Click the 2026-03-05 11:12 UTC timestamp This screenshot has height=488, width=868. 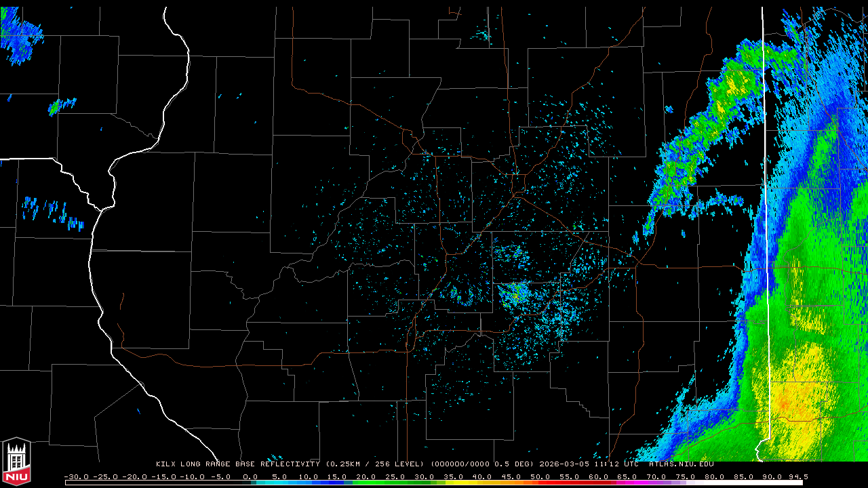(x=589, y=464)
